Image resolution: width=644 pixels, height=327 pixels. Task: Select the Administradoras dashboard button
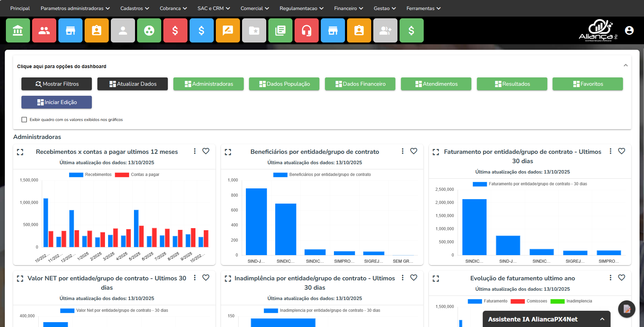click(x=209, y=84)
